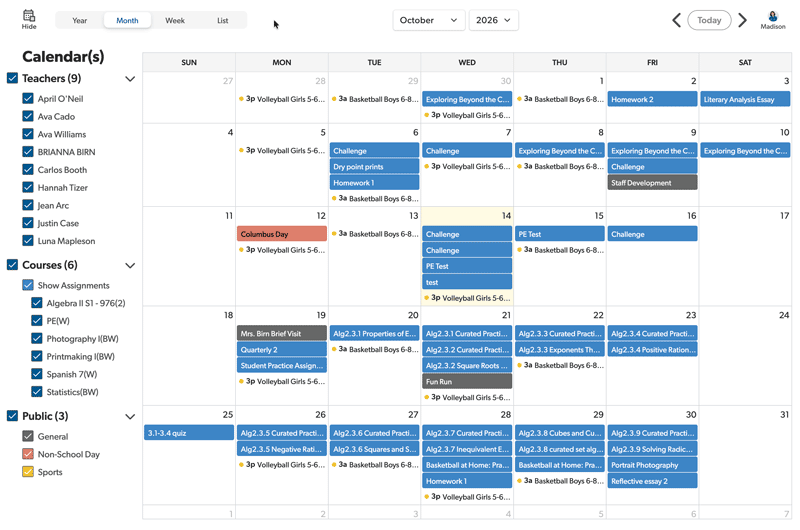Image resolution: width=800 pixels, height=530 pixels.
Task: Open the 'test' event on October 14
Action: [x=467, y=282]
